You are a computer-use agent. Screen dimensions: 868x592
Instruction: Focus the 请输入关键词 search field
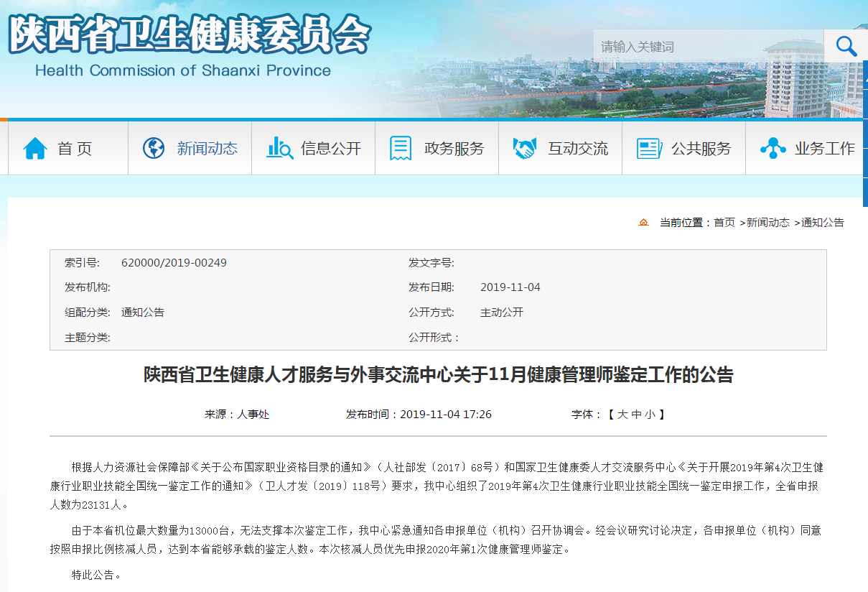[707, 47]
